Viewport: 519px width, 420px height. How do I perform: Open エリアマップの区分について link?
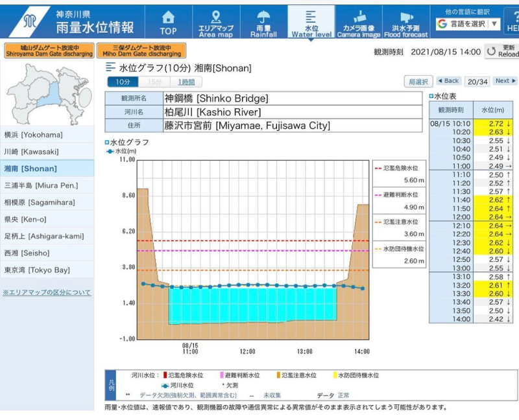[47, 292]
